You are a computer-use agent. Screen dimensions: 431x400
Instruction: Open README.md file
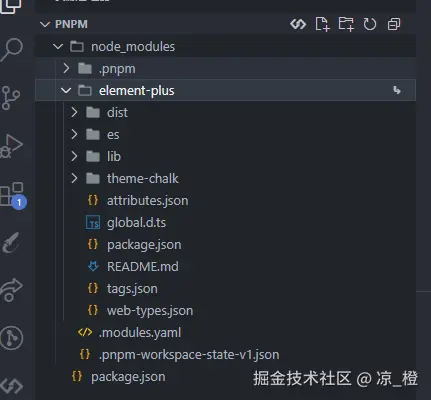(x=143, y=267)
